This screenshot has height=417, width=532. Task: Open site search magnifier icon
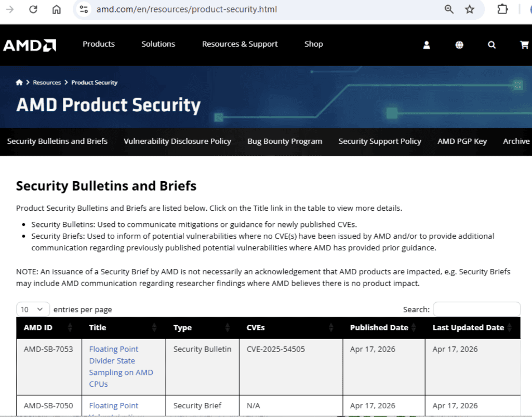click(x=491, y=45)
